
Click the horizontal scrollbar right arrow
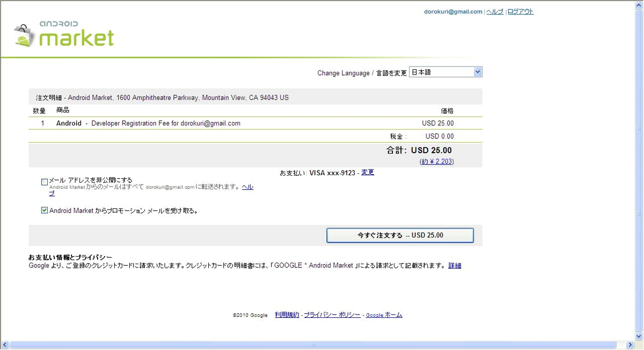point(631,345)
